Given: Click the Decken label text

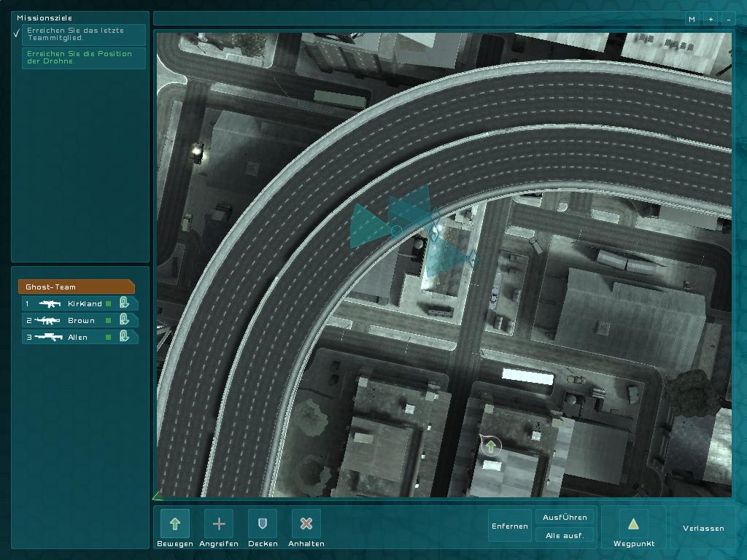Looking at the screenshot, I should point(263,544).
